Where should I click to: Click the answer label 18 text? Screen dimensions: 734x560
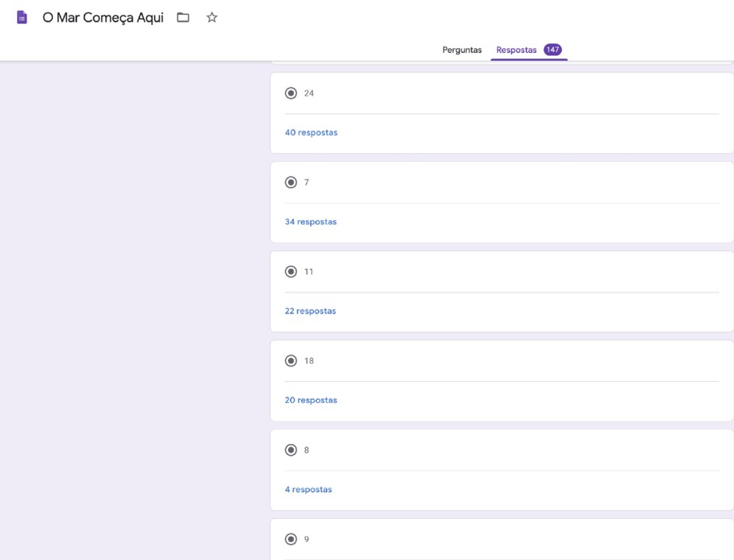coord(309,361)
